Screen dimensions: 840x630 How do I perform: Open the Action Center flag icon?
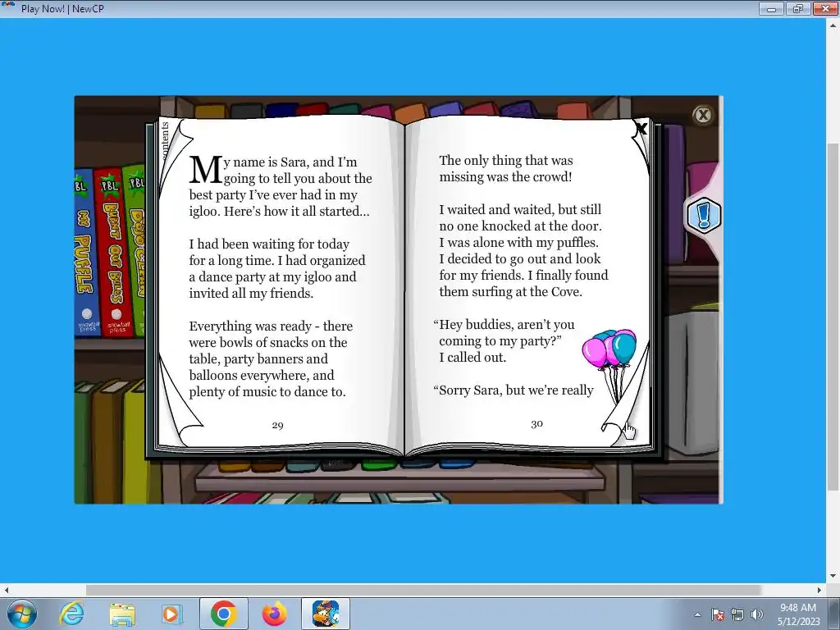[x=717, y=614]
